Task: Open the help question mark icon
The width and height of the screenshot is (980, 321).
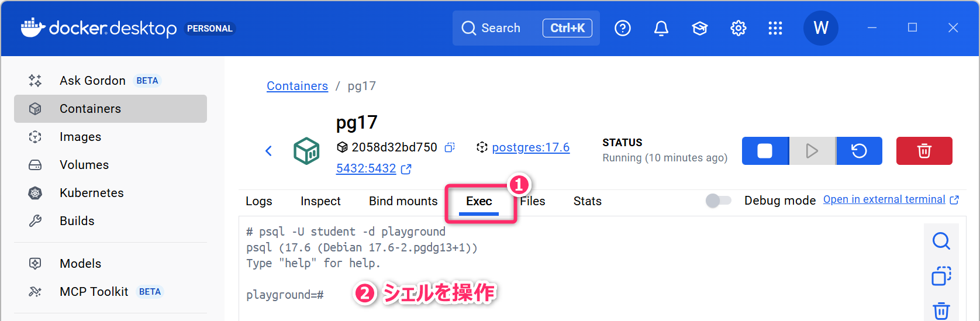Action: [623, 28]
